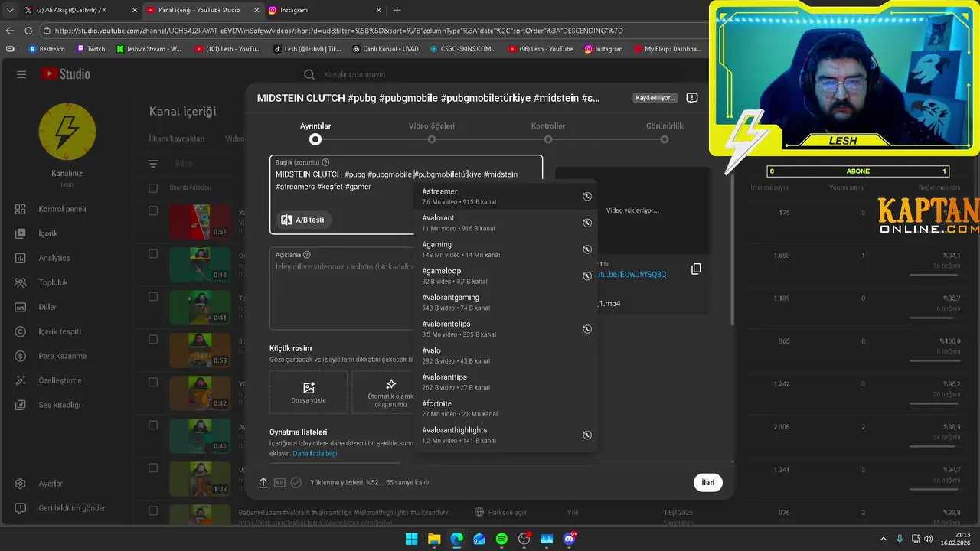Select the checkbox for the 0:48 video row

pos(153,254)
